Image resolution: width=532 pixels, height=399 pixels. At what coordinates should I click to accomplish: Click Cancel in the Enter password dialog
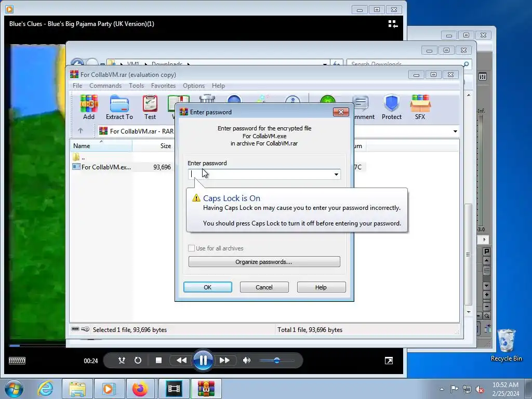pyautogui.click(x=264, y=287)
